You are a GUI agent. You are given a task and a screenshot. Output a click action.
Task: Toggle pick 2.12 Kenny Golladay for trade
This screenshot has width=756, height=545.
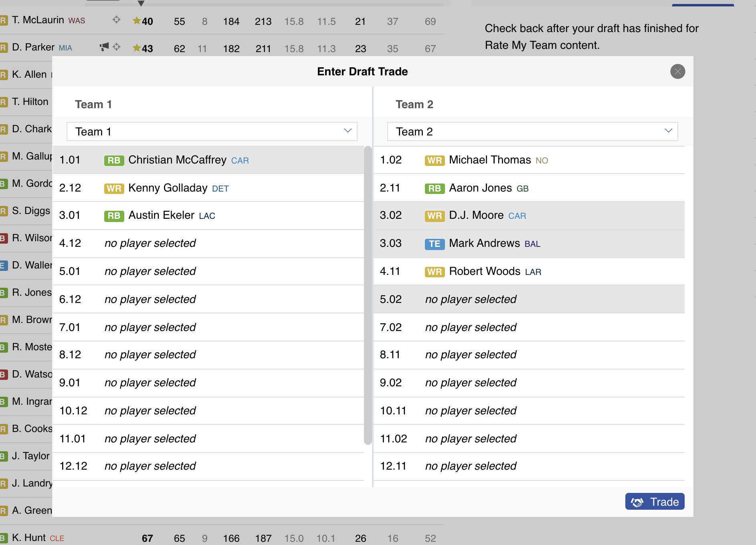pos(208,188)
